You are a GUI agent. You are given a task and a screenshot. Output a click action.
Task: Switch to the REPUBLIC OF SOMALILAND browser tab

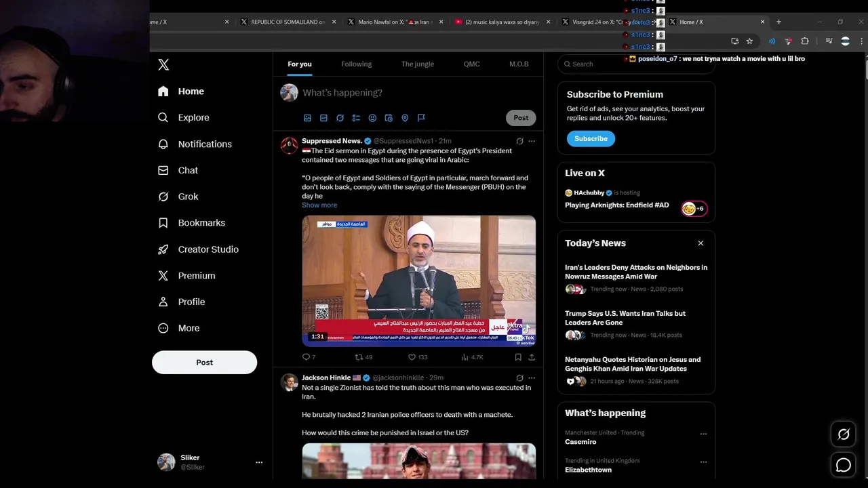point(288,22)
